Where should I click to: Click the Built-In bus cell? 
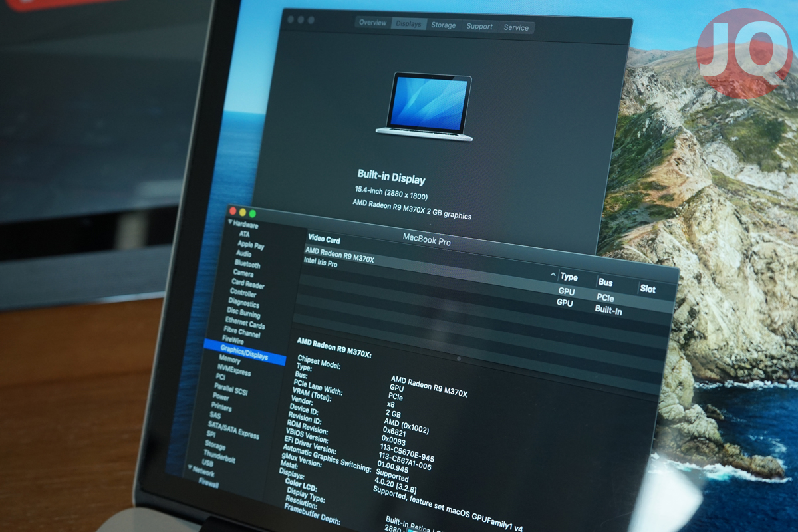click(608, 309)
